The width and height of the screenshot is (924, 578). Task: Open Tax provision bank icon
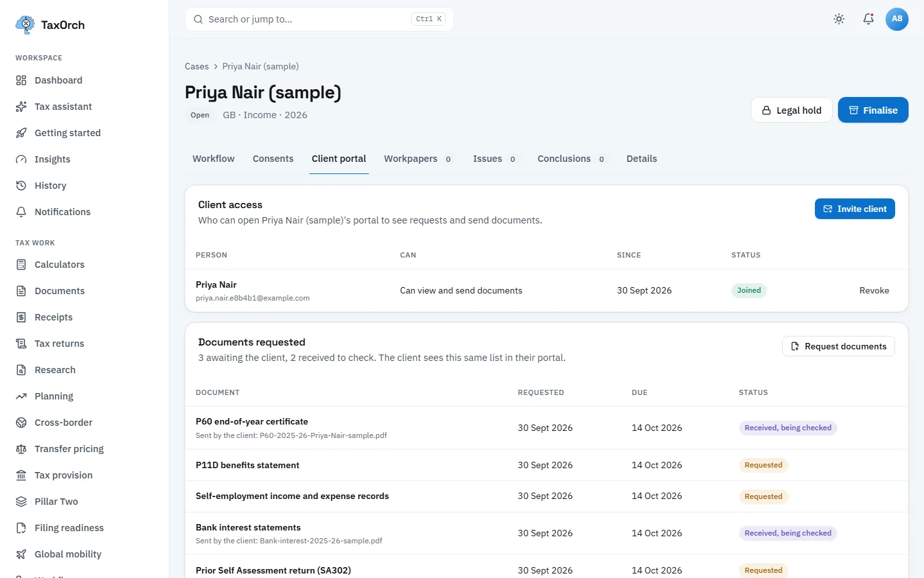(x=21, y=475)
